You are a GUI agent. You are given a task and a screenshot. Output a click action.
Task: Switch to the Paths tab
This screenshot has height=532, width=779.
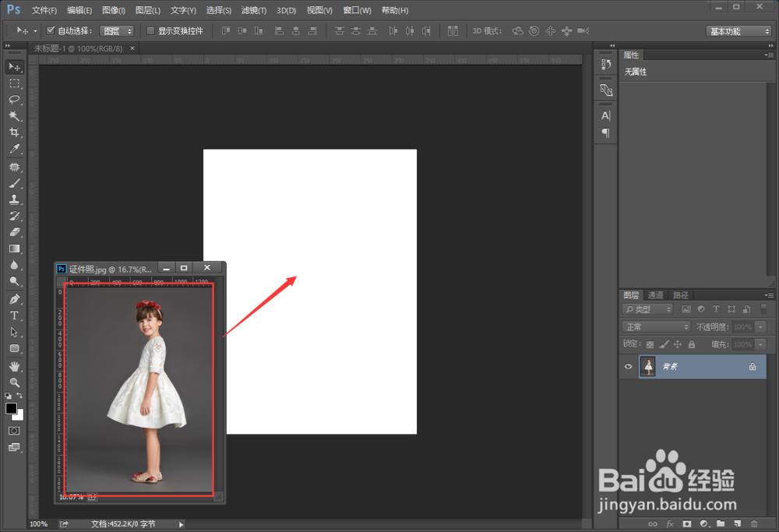(680, 295)
